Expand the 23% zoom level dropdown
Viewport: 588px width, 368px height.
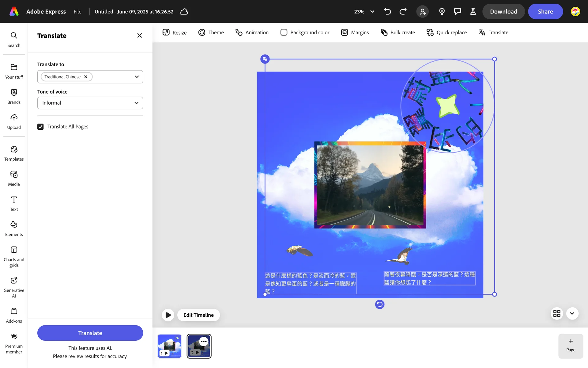point(372,12)
